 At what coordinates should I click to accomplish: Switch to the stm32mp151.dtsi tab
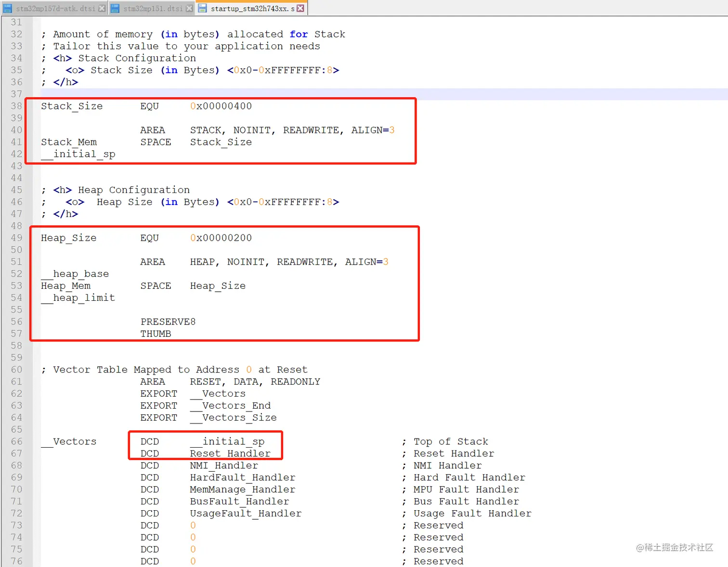(152, 9)
